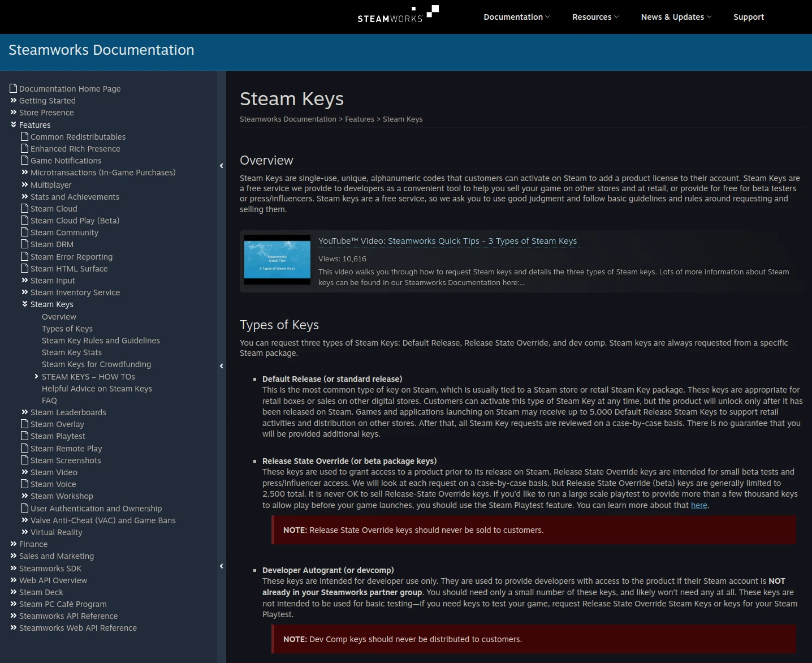Click the Steamworks logo
This screenshot has height=663, width=812.
click(398, 14)
